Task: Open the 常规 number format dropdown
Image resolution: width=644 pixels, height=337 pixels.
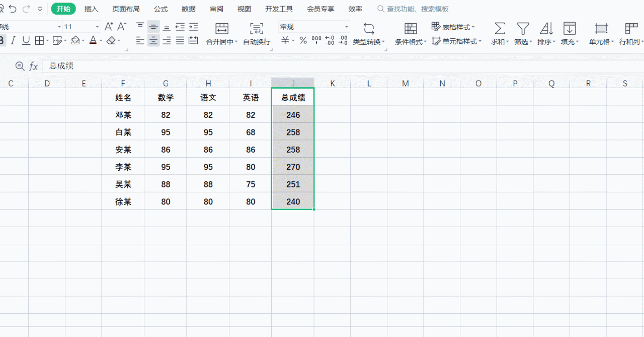Action: coord(346,27)
